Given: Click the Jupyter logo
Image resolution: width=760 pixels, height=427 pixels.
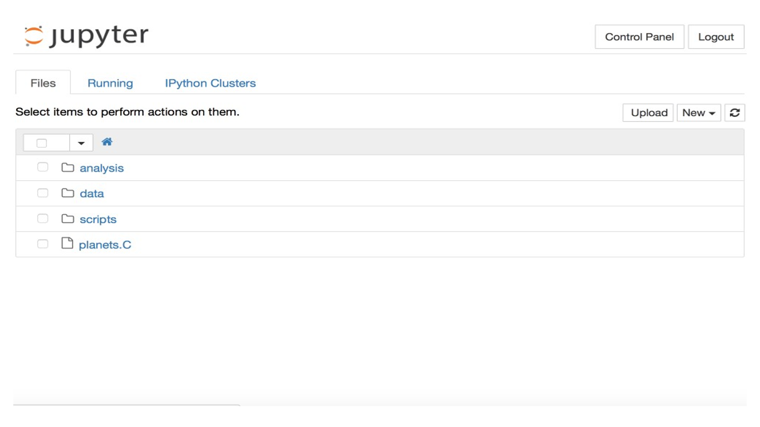Looking at the screenshot, I should tap(86, 36).
